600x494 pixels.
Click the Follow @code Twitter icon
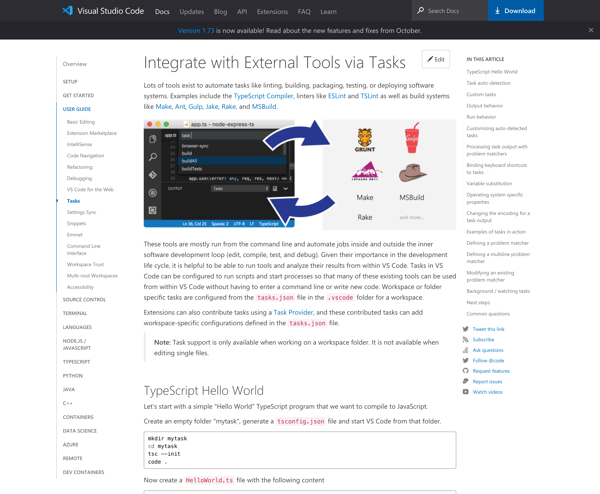[465, 360]
